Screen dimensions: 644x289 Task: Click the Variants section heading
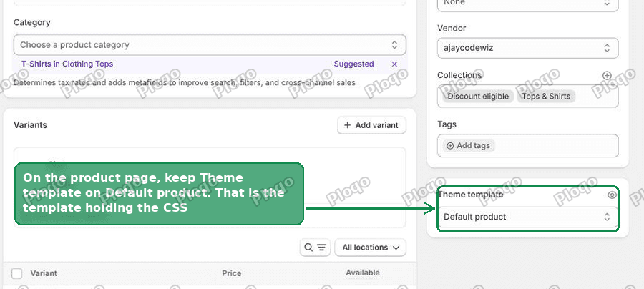[30, 125]
